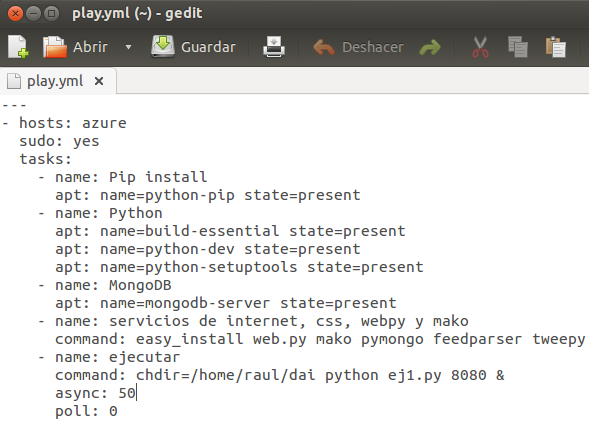Place the cursor after 'hosts: azure'

coord(127,123)
